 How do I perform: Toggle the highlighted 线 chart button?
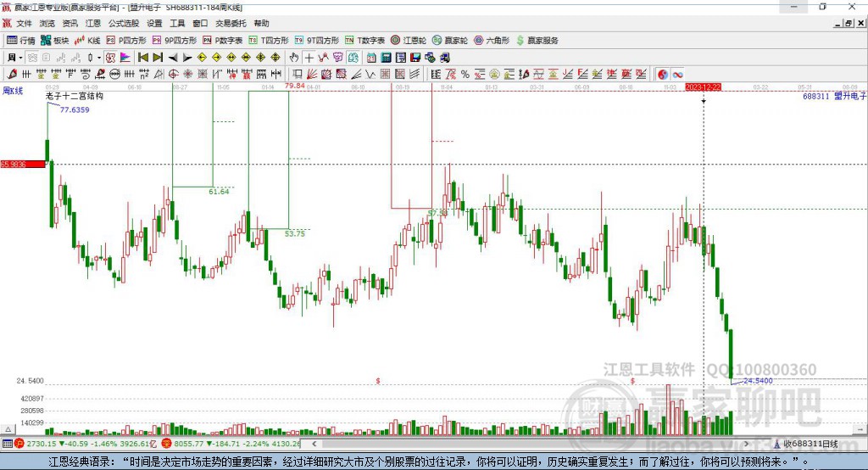point(353,58)
